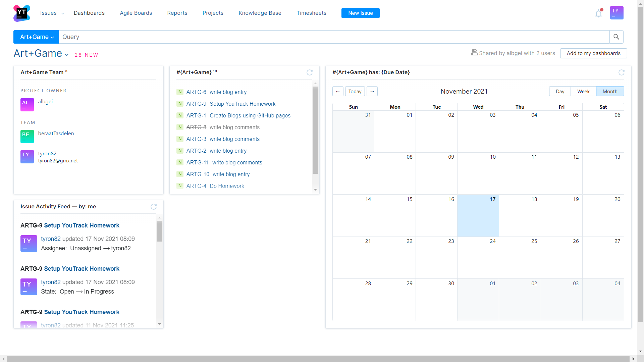Open the Art+Game search context dropdown
The width and height of the screenshot is (644, 362).
(x=36, y=37)
